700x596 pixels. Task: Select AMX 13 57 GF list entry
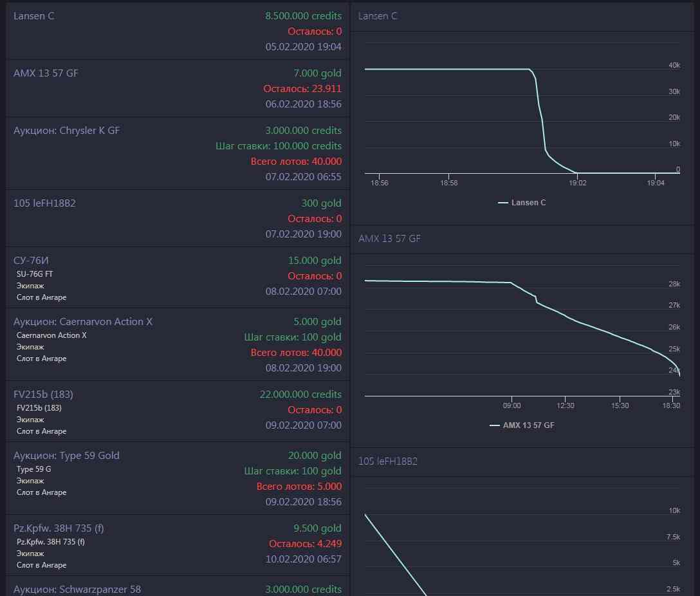[x=46, y=73]
